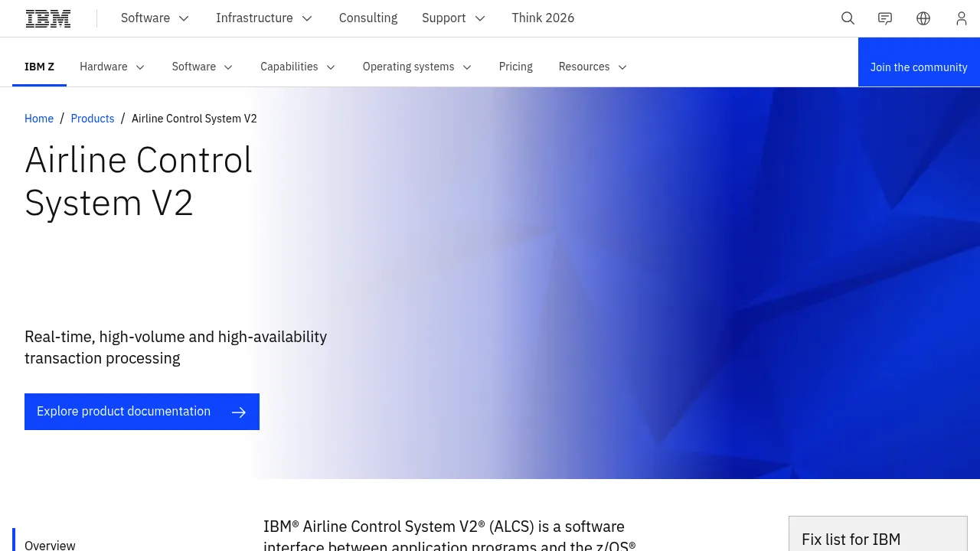Open the Products breadcrumb link
Image resolution: width=980 pixels, height=551 pixels.
click(x=93, y=119)
